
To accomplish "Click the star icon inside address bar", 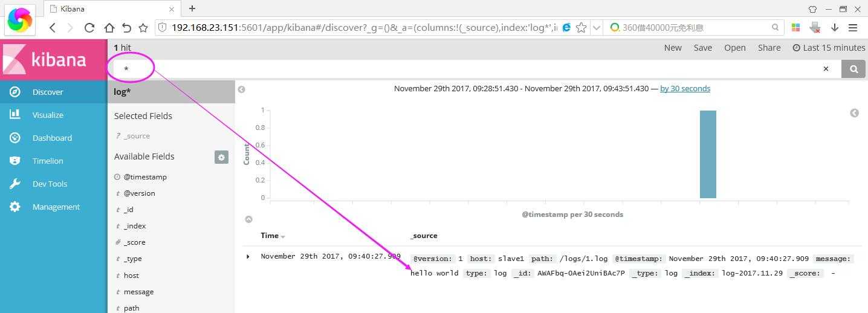I will point(581,27).
